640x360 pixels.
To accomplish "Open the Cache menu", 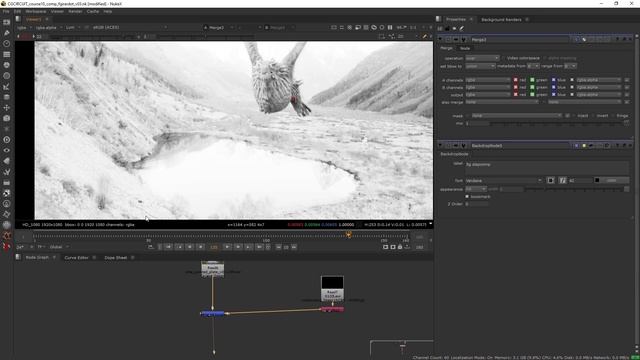I will pyautogui.click(x=93, y=11).
